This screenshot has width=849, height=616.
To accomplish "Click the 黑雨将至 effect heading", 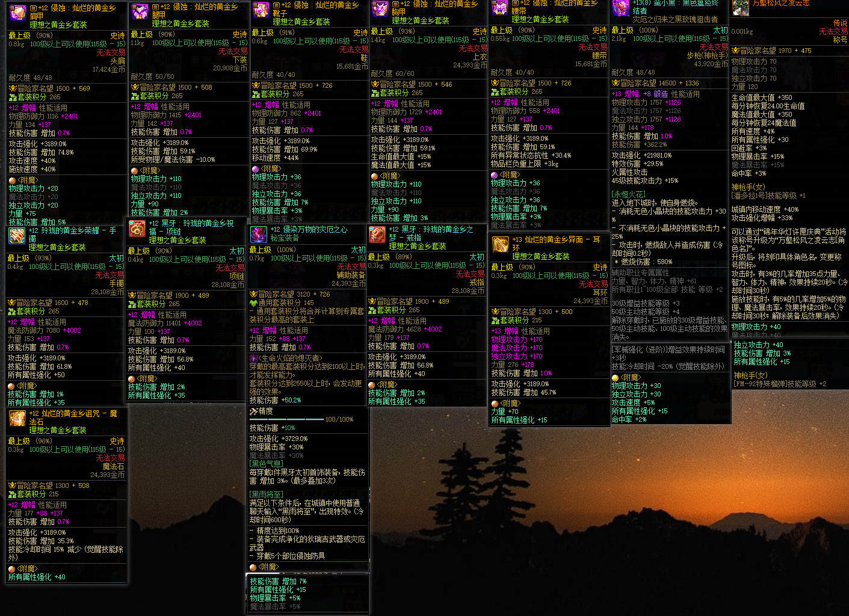I will point(266,494).
